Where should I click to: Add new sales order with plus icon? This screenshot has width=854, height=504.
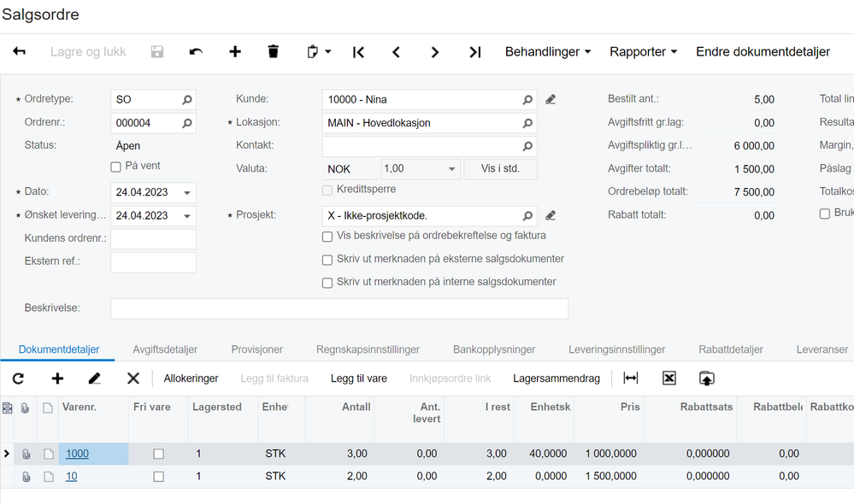click(235, 52)
